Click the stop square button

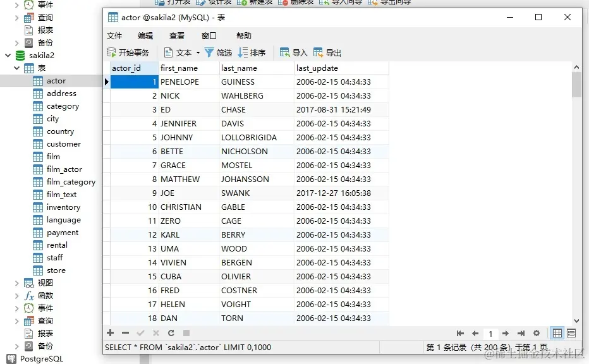[186, 333]
